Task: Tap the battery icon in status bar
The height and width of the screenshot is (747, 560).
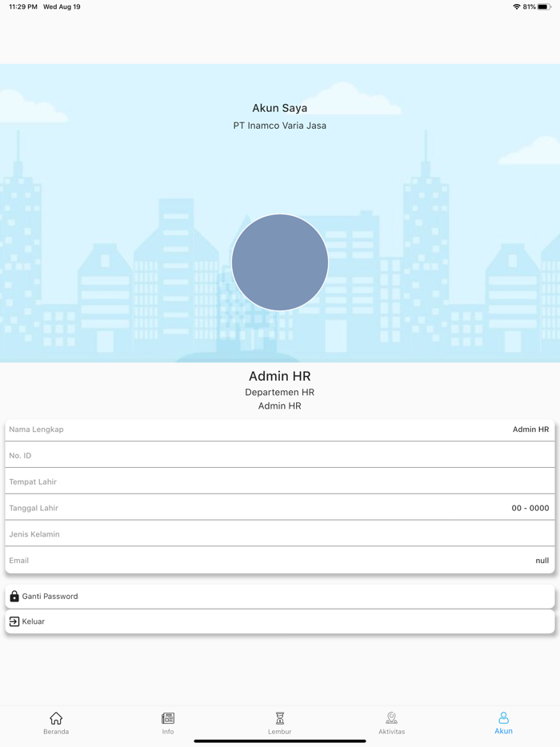Action: (544, 6)
